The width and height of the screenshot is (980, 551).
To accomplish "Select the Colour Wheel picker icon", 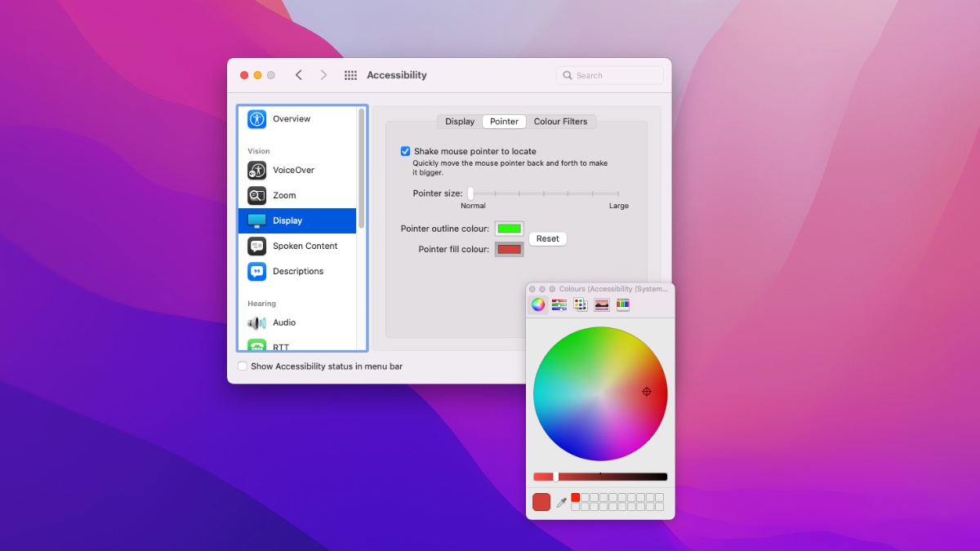I will 538,304.
